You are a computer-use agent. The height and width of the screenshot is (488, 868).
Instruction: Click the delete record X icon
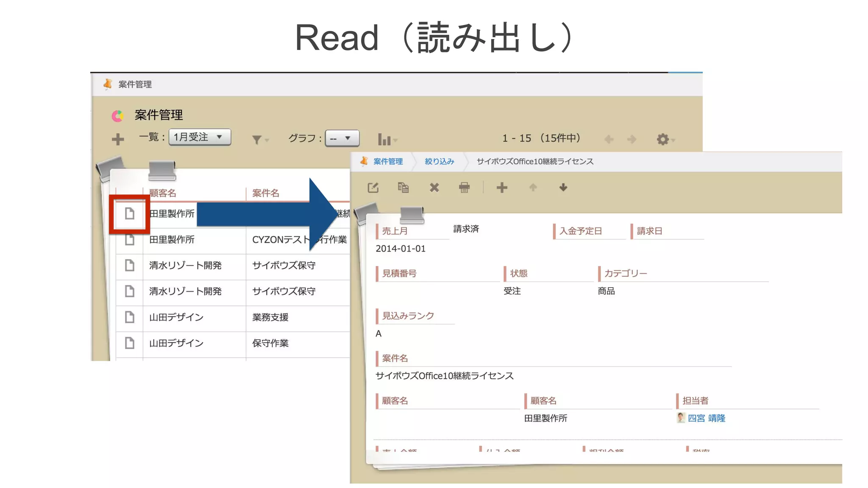(x=434, y=188)
